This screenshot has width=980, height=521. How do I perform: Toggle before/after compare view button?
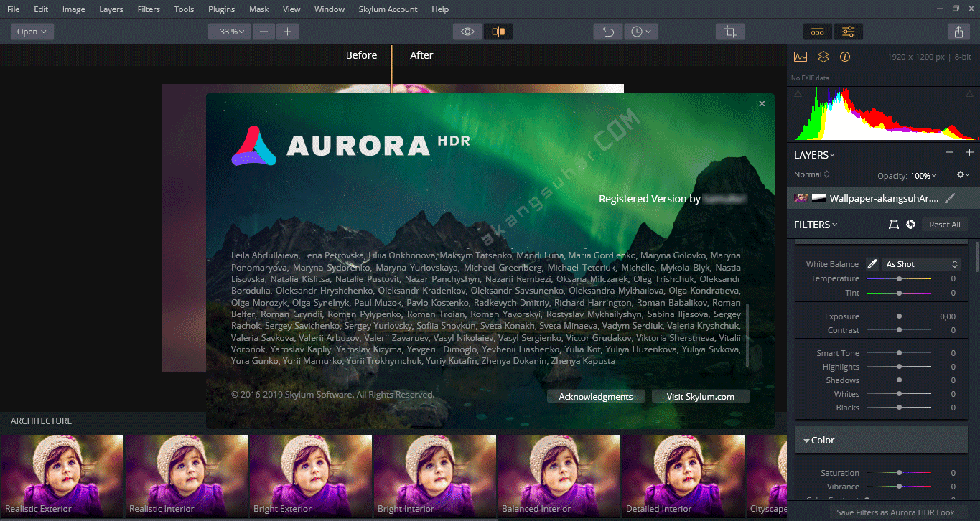click(x=498, y=32)
